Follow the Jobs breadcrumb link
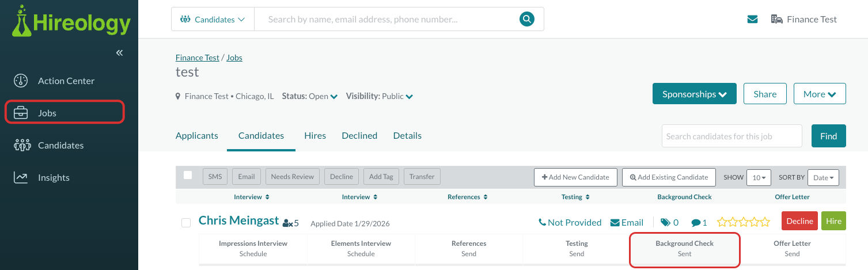Image resolution: width=868 pixels, height=270 pixels. [x=234, y=58]
